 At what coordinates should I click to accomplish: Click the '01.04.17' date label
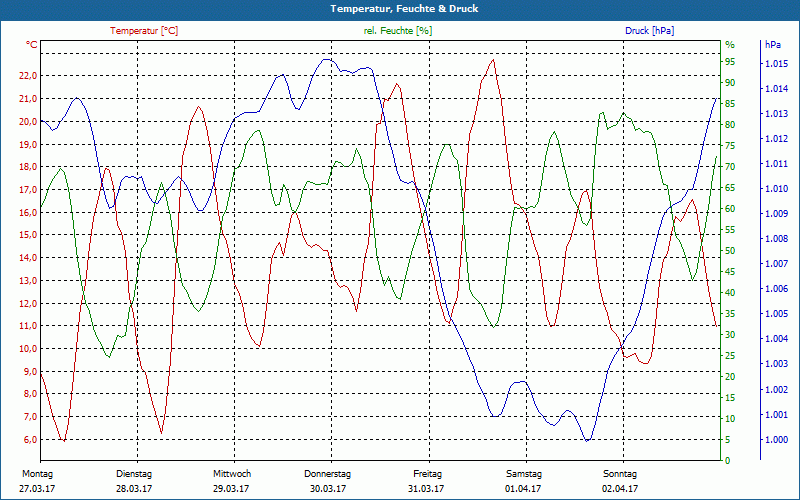pyautogui.click(x=523, y=489)
